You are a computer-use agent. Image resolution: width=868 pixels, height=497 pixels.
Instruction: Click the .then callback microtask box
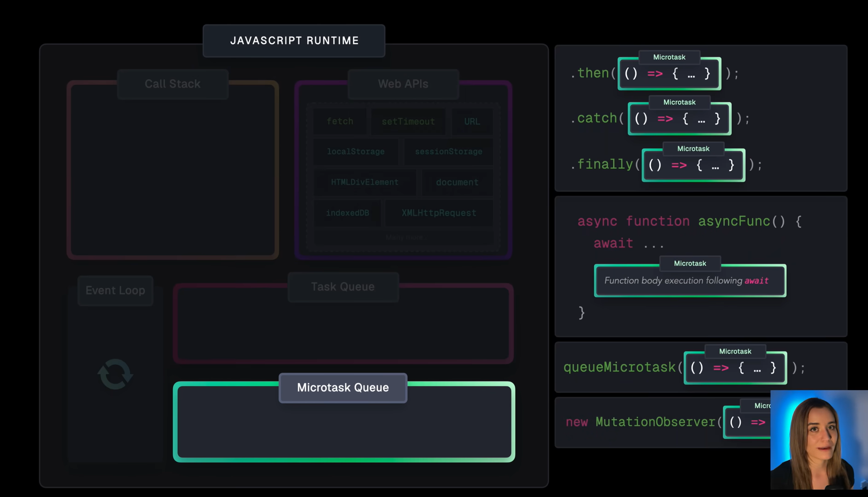669,74
